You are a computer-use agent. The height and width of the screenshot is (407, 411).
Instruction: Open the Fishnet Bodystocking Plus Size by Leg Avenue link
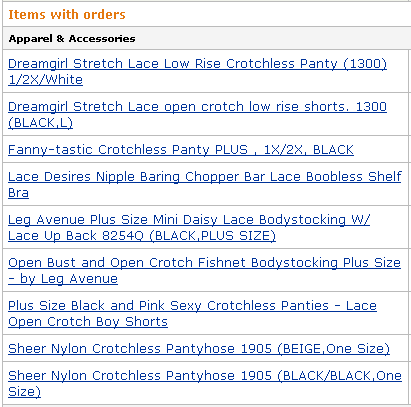click(x=204, y=270)
